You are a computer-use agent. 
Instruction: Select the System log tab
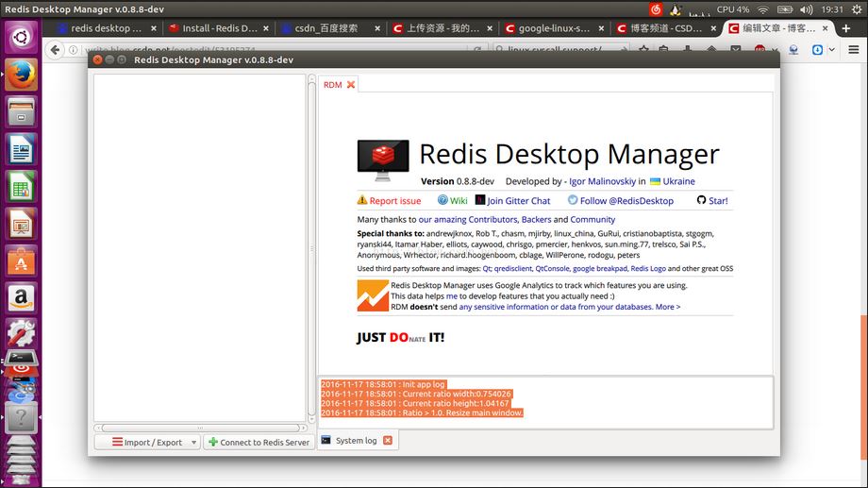point(356,441)
